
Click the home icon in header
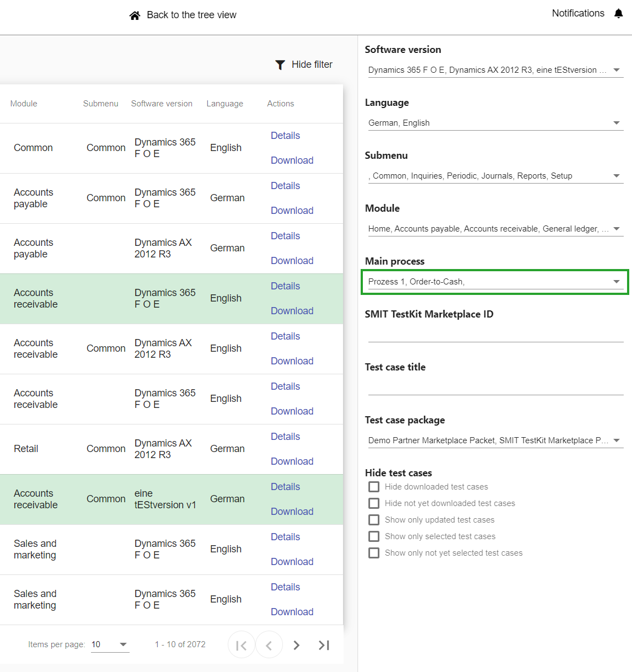(x=135, y=15)
